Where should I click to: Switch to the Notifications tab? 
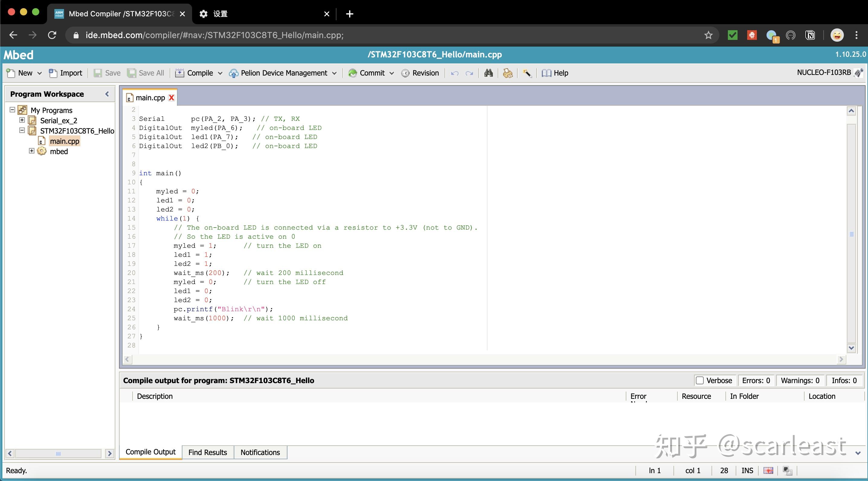(x=260, y=452)
